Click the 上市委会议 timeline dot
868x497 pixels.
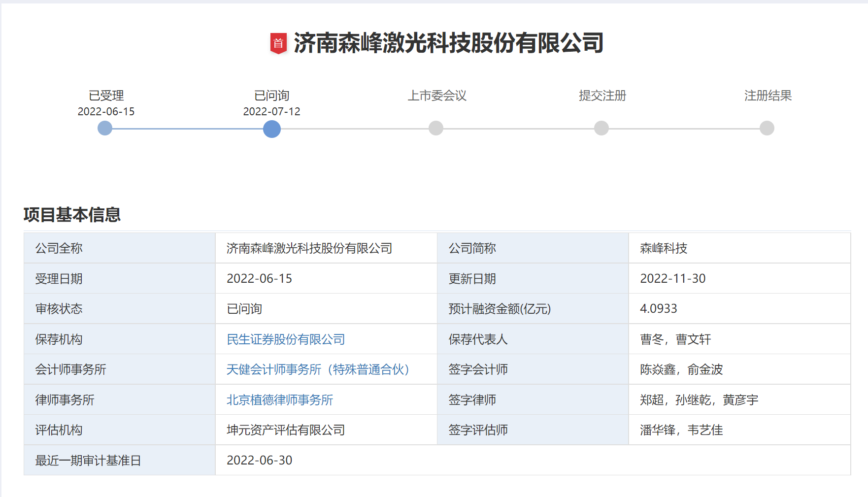point(436,128)
